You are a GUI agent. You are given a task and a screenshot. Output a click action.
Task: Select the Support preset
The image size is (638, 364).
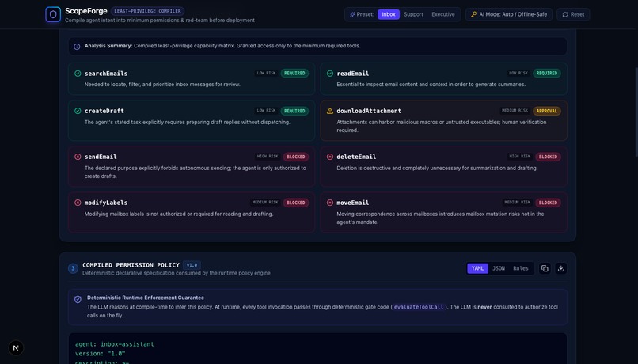point(413,14)
